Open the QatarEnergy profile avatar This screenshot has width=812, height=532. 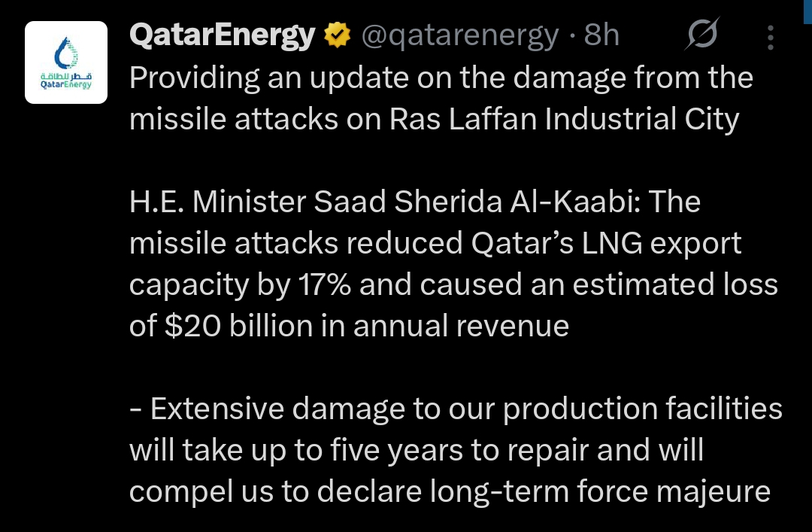pyautogui.click(x=66, y=62)
